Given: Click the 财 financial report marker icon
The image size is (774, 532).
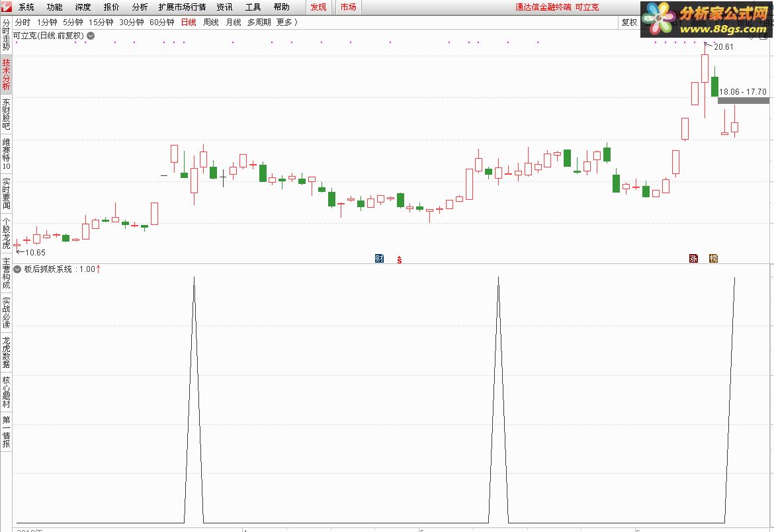Looking at the screenshot, I should tap(379, 258).
